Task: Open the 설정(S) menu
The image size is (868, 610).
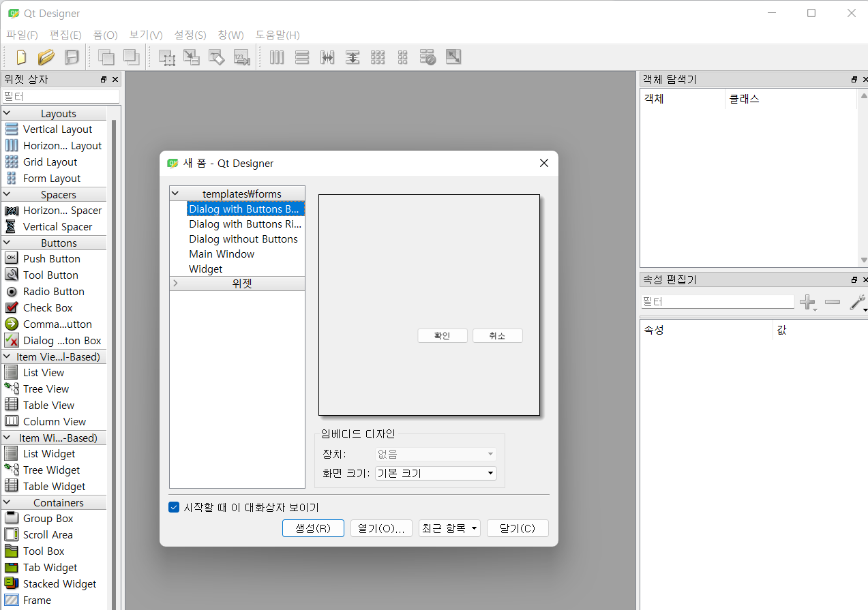Action: click(190, 35)
